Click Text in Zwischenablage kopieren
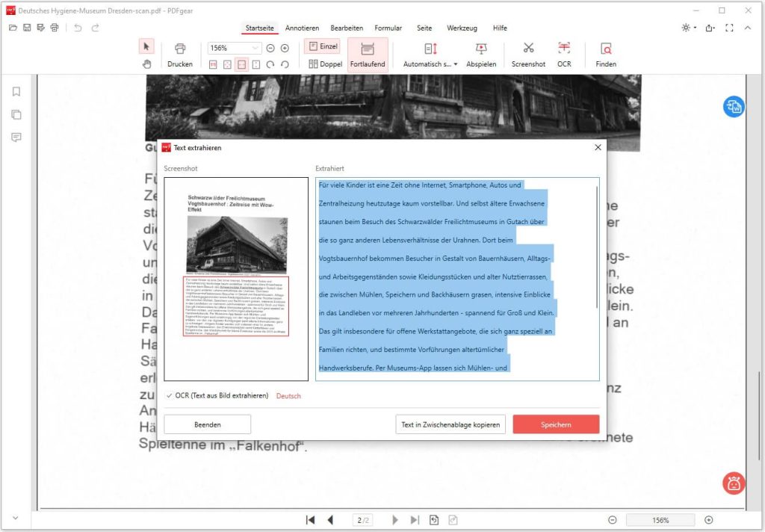This screenshot has height=532, width=765. click(x=449, y=424)
